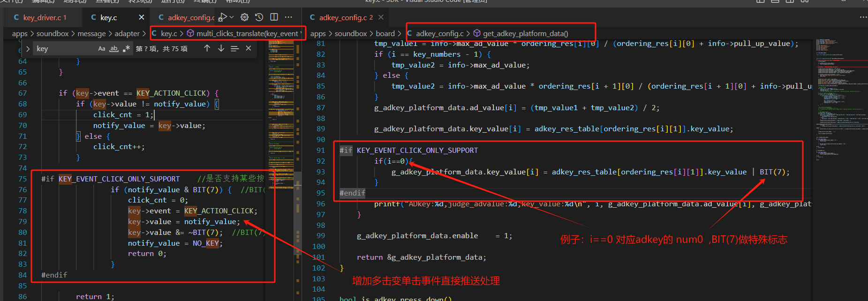Open the dropdown arrow next to the run button
This screenshot has width=868, height=301.
231,17
